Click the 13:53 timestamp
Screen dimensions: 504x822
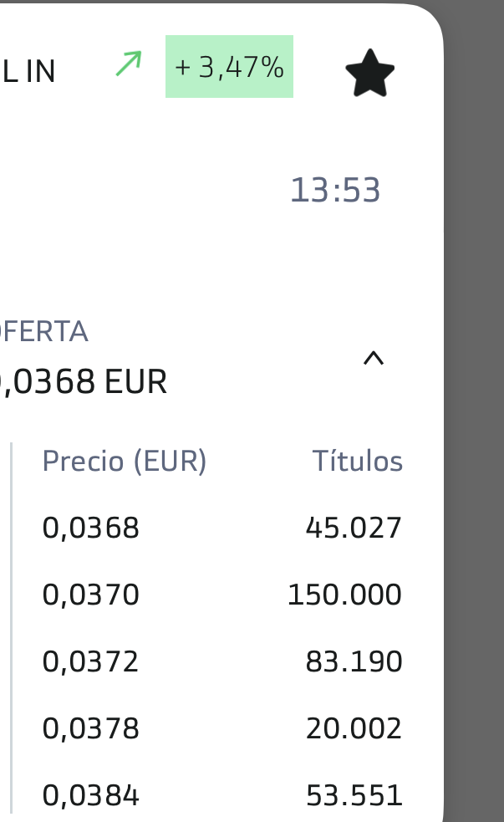click(335, 191)
